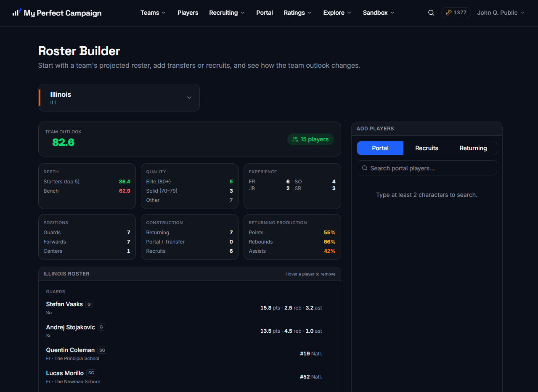Click the Assists 42% value
The width and height of the screenshot is (538, 392).
point(329,251)
